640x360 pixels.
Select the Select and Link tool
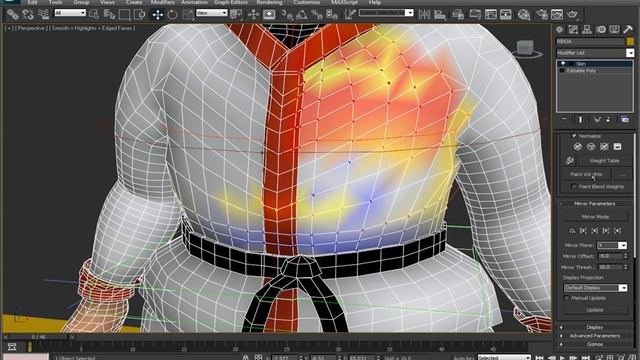[x=13, y=15]
